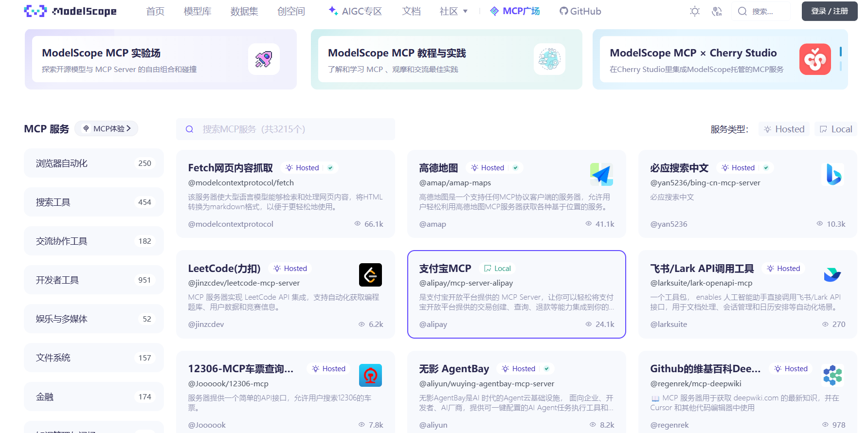
Task: Click Local tag on 支付宝MCP card
Action: pos(497,269)
